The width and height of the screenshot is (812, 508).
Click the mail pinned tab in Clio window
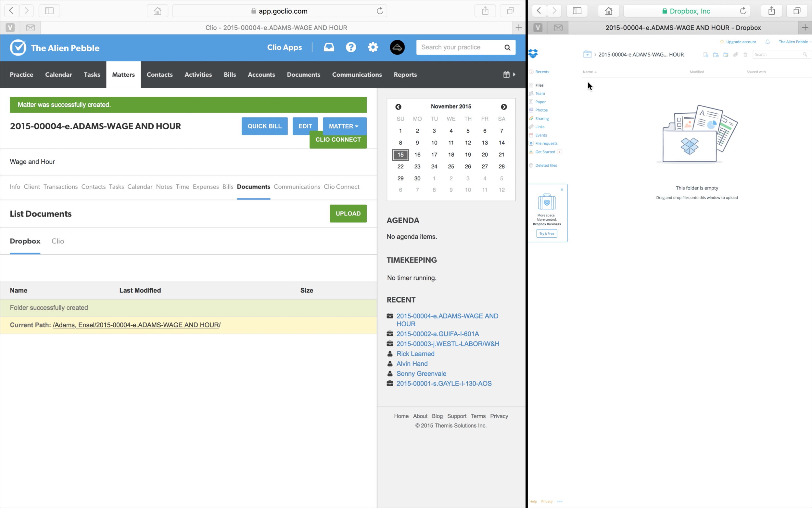(30, 28)
